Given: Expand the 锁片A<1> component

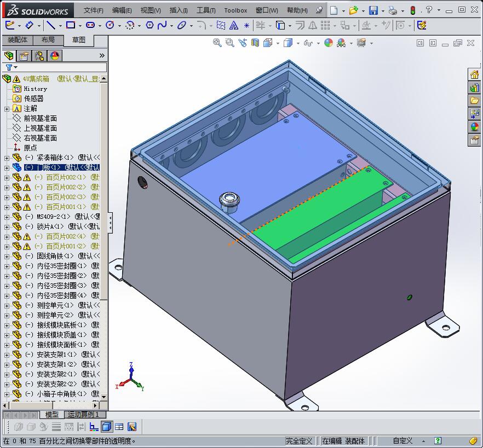Looking at the screenshot, I should point(7,227).
